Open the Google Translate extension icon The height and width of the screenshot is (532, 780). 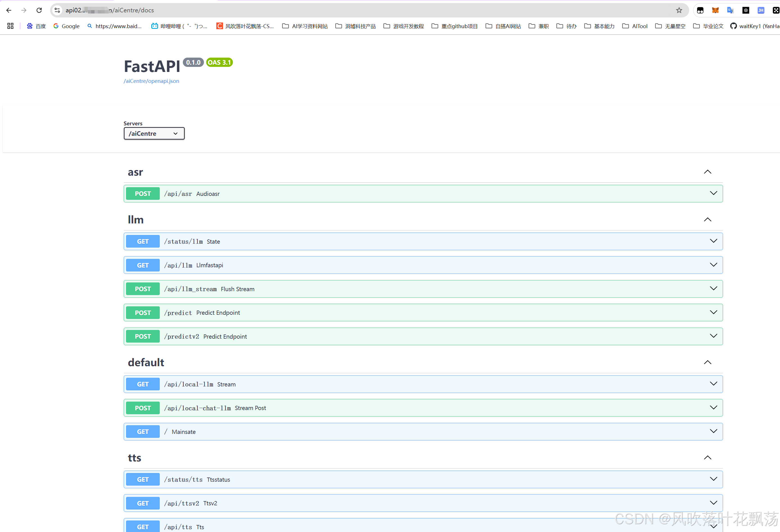tap(730, 10)
